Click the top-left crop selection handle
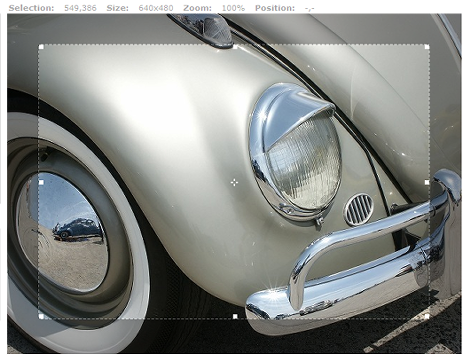The height and width of the screenshot is (361, 470). (x=41, y=47)
